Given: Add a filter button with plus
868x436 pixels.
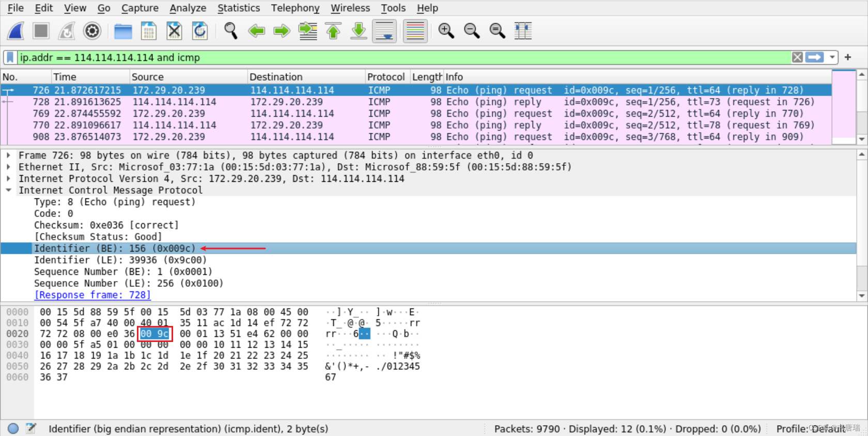Looking at the screenshot, I should (x=848, y=57).
